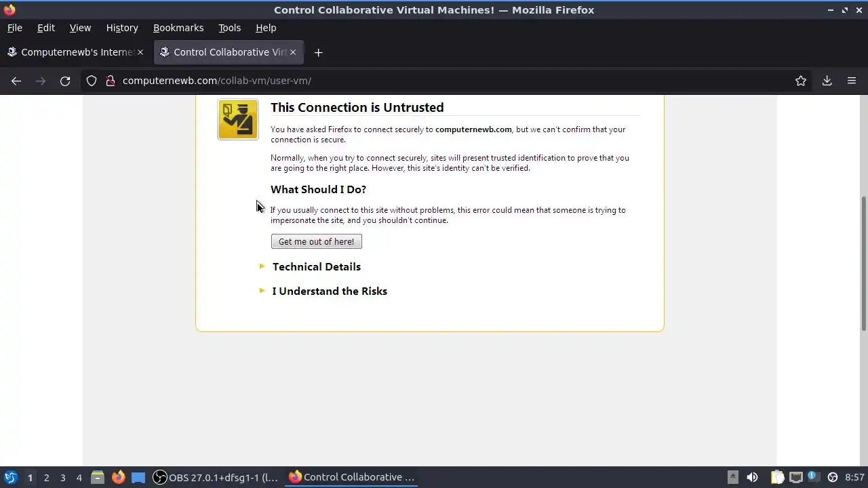Click the 'What Should I Do?' heading
The width and height of the screenshot is (868, 488).
point(318,189)
